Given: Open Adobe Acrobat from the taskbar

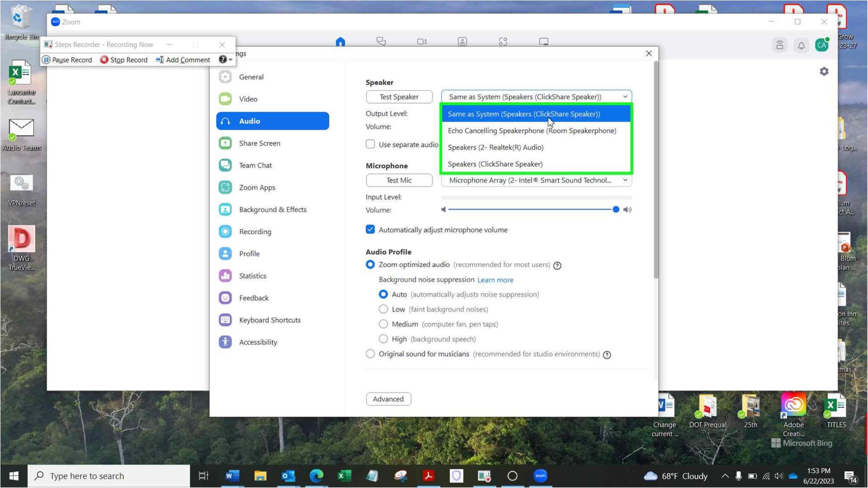Looking at the screenshot, I should 428,476.
